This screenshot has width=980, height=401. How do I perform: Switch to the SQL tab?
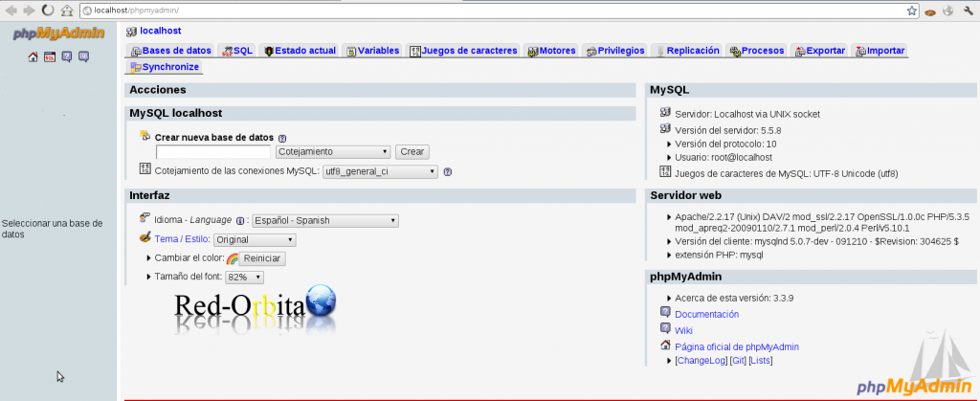[x=237, y=51]
